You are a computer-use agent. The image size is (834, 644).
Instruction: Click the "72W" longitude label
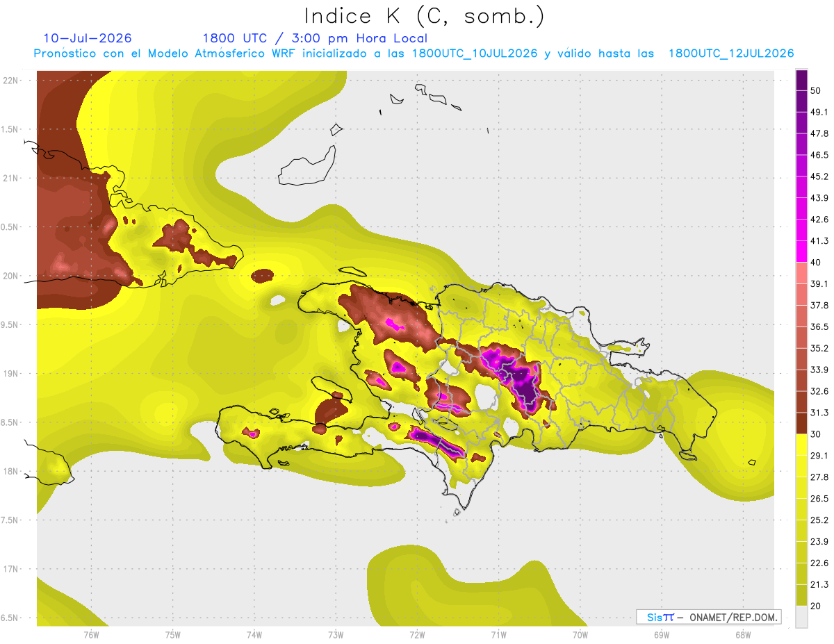[417, 634]
